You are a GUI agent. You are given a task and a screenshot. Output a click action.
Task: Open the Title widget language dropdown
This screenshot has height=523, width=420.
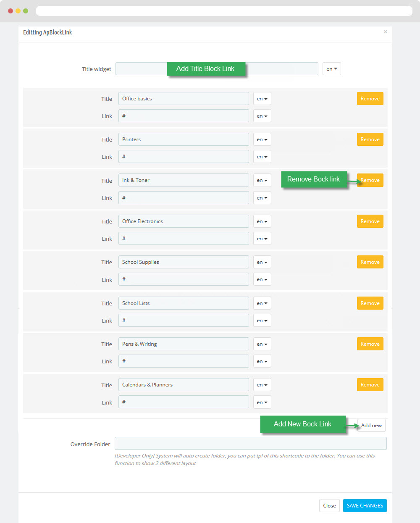tap(332, 69)
